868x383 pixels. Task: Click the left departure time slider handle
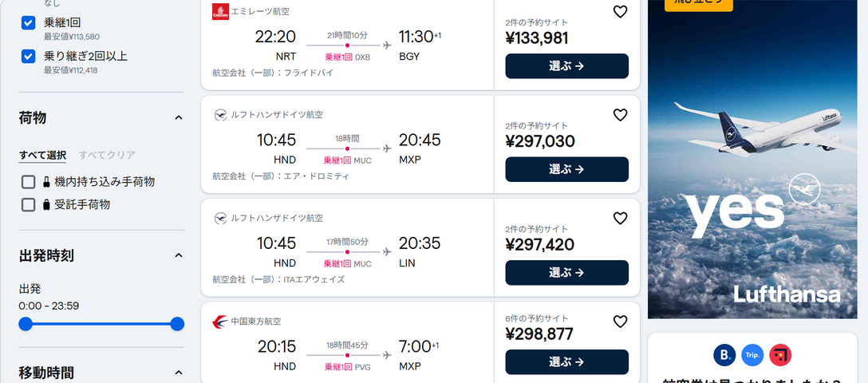point(26,324)
